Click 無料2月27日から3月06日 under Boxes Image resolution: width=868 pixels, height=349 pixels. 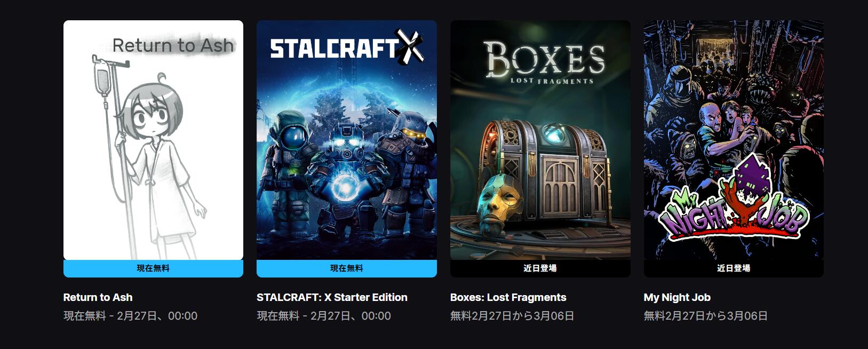tap(512, 316)
